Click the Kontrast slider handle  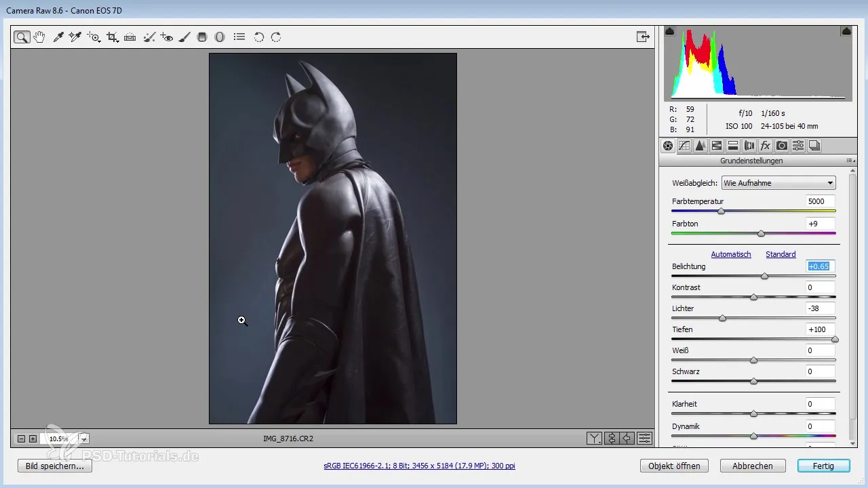(753, 297)
